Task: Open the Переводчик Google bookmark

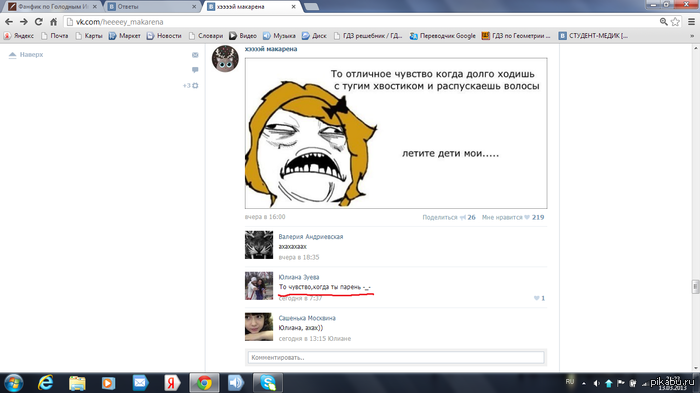Action: coord(442,36)
